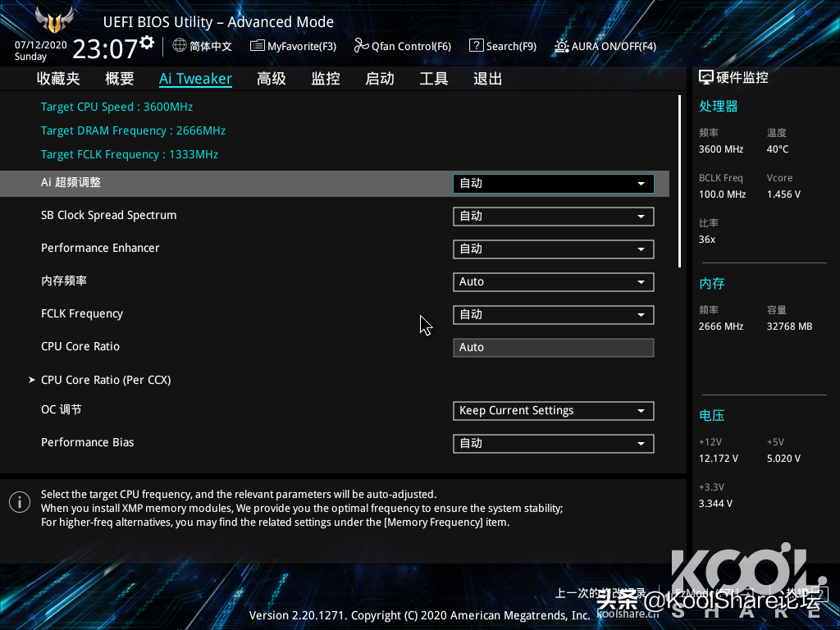The image size is (840, 630).
Task: Open the Ai 超频调整 dropdown
Action: pyautogui.click(x=554, y=183)
